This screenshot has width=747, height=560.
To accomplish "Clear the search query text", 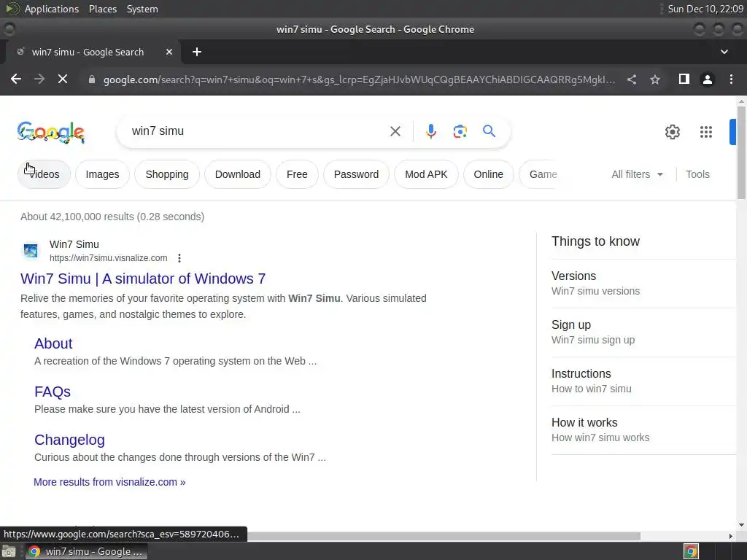I will pos(395,131).
